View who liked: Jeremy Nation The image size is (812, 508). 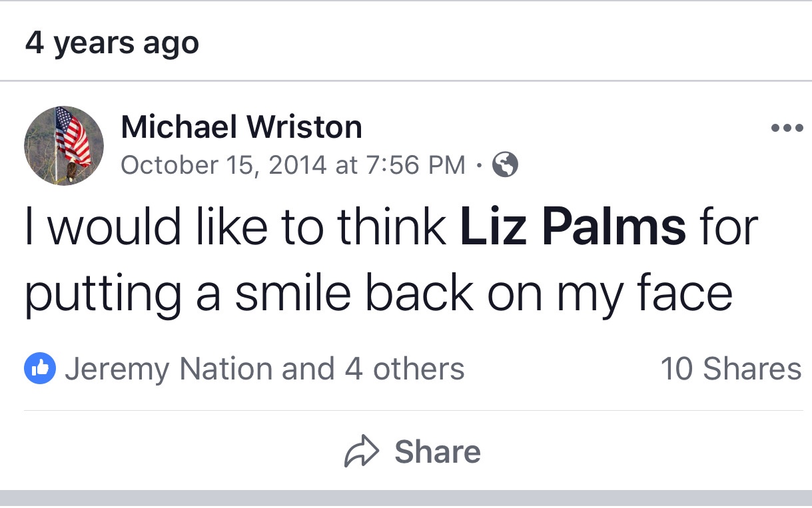(169, 369)
